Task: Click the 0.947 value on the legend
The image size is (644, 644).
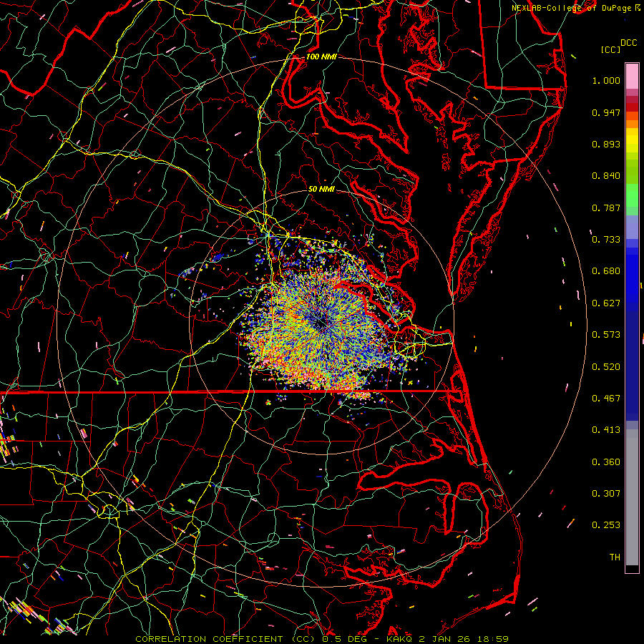Action: 606,112
